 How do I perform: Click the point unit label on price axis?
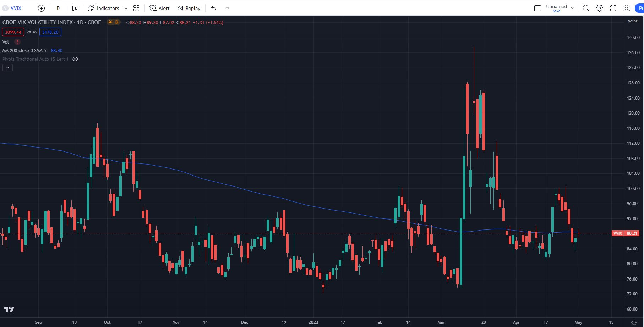tap(632, 21)
